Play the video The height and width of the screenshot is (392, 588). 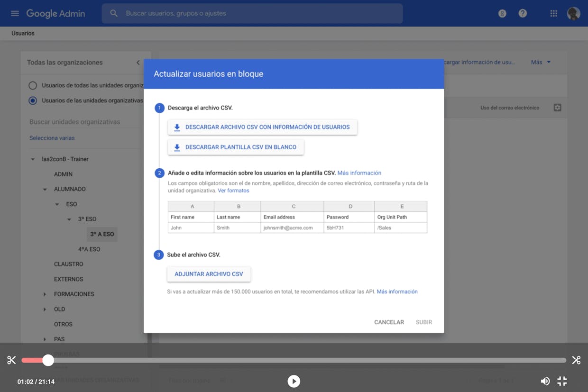point(294,381)
